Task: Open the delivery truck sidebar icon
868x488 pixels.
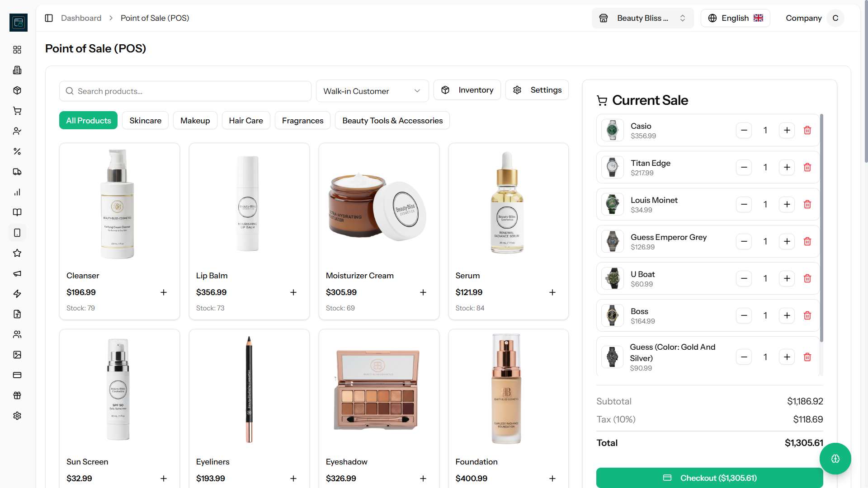Action: pyautogui.click(x=17, y=172)
